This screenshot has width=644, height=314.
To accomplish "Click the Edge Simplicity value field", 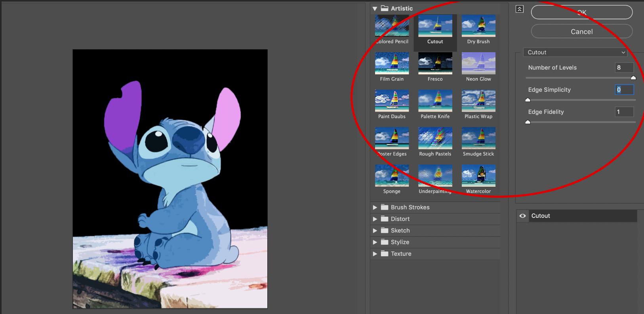I will [624, 90].
